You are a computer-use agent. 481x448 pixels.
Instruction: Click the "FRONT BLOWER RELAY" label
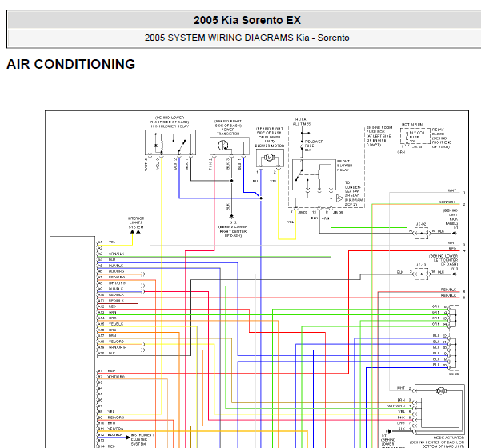[x=344, y=166]
